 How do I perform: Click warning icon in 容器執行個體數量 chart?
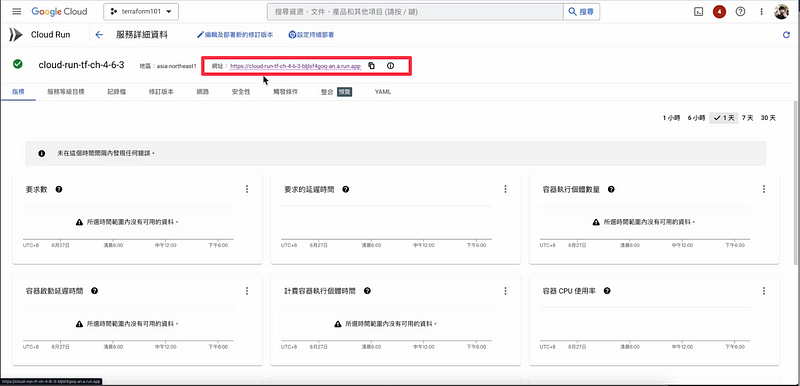(x=596, y=222)
